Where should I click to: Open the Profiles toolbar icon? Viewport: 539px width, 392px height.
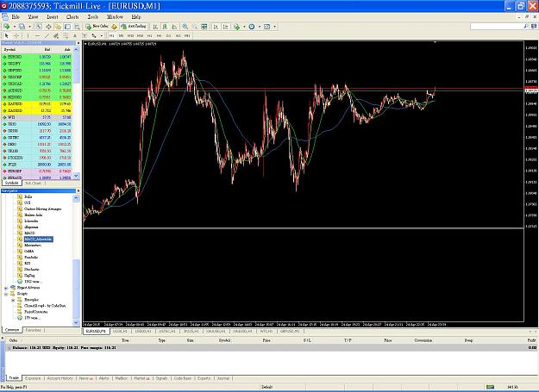click(22, 27)
